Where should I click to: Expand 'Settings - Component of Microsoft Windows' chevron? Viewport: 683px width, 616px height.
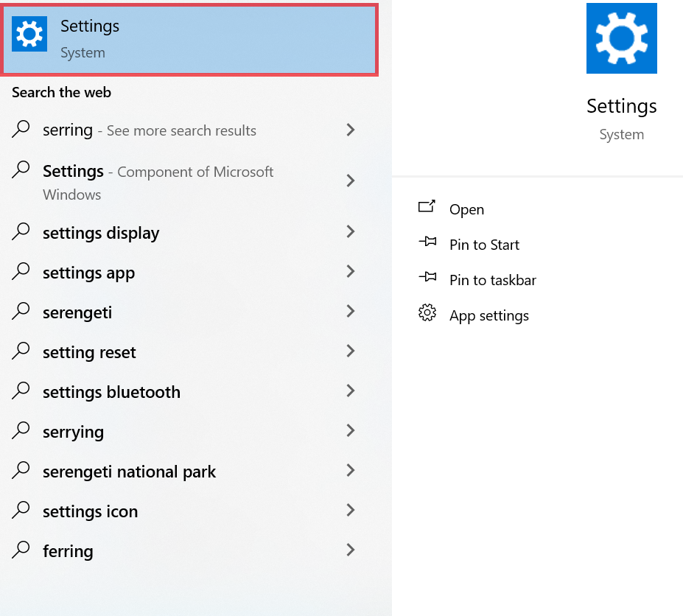point(351,181)
